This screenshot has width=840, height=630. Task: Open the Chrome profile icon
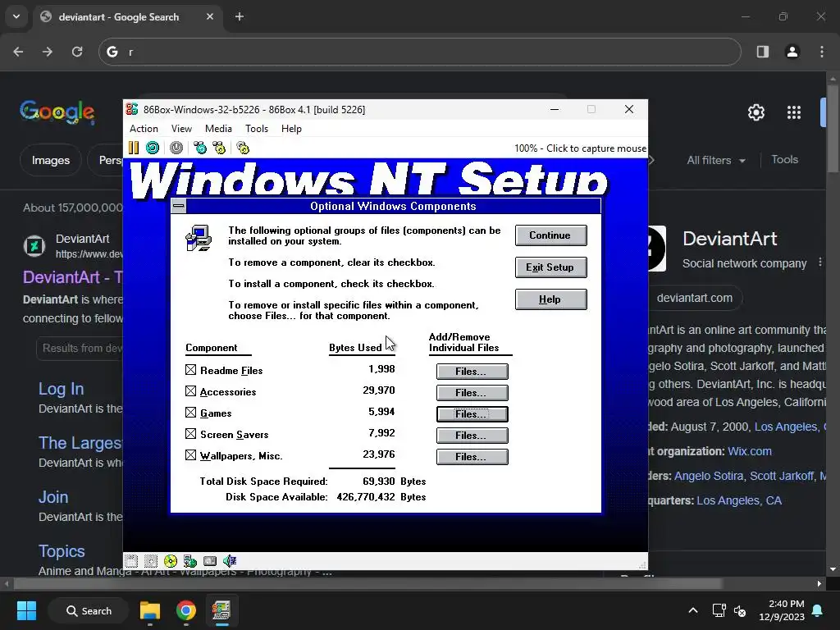pos(792,52)
